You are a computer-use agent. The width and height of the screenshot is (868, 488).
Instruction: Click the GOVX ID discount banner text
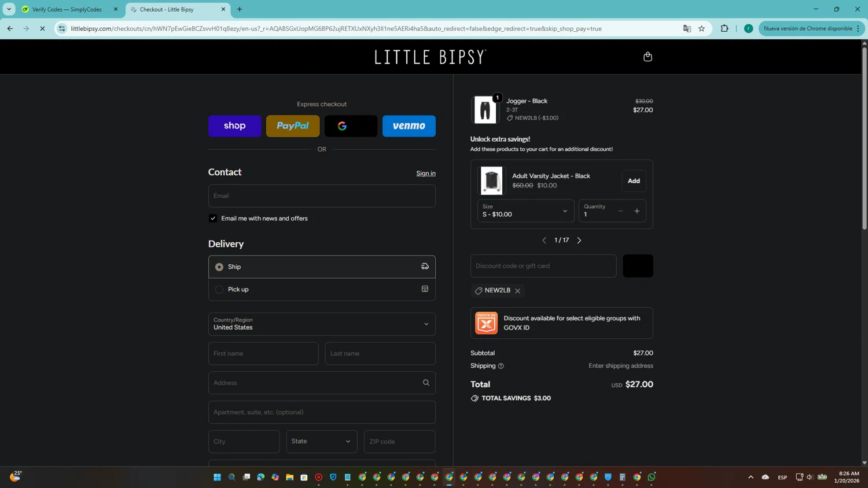(x=572, y=323)
